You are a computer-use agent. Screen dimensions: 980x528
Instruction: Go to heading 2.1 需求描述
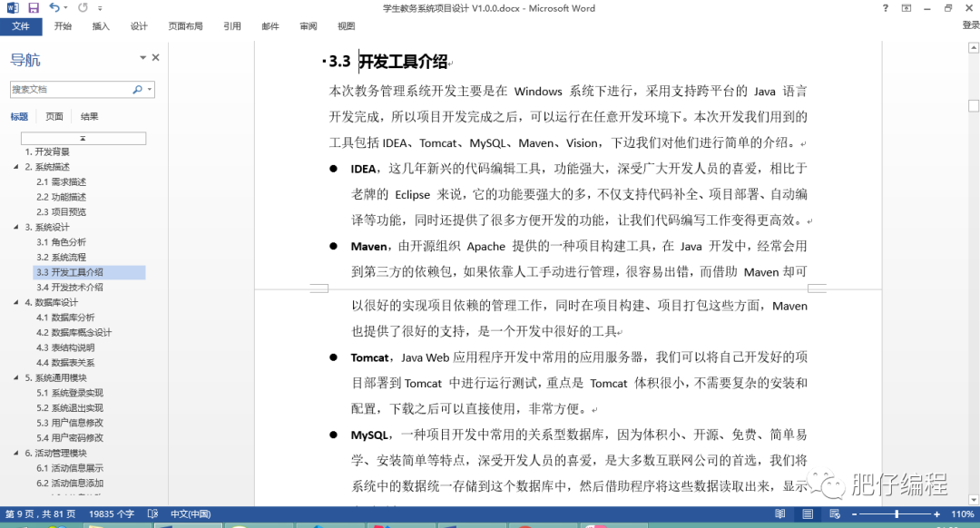click(x=62, y=181)
